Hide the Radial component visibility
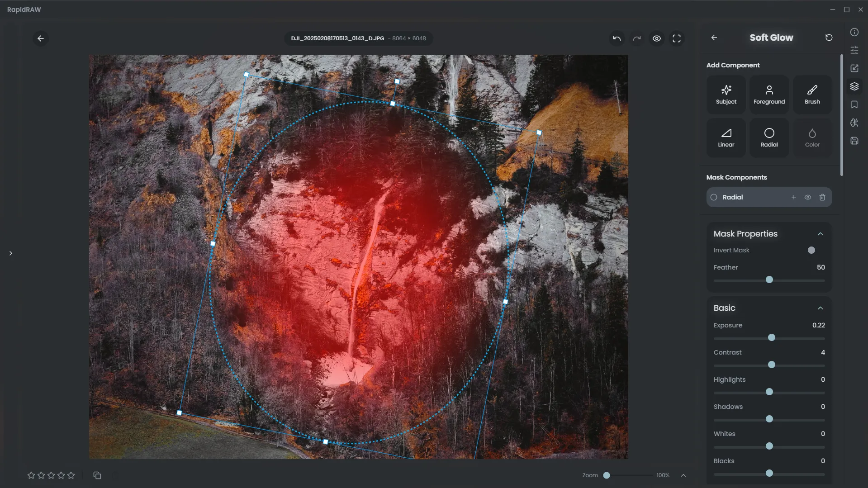 [x=807, y=197]
